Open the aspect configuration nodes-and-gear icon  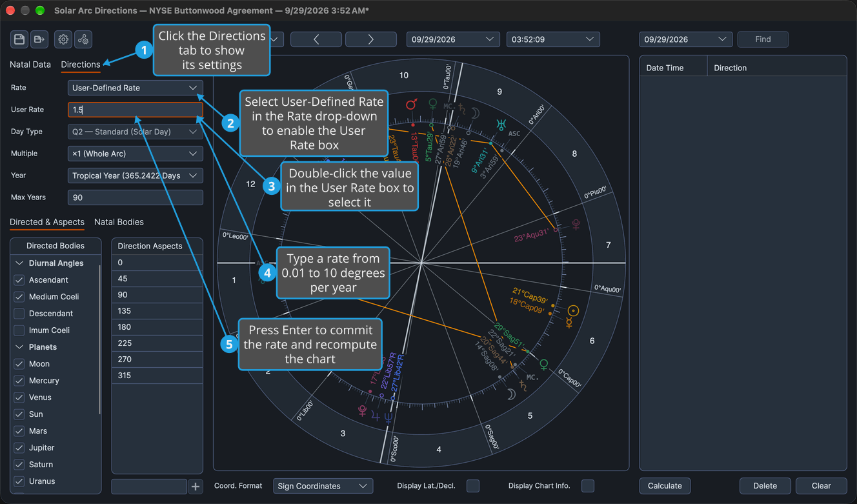pyautogui.click(x=83, y=39)
